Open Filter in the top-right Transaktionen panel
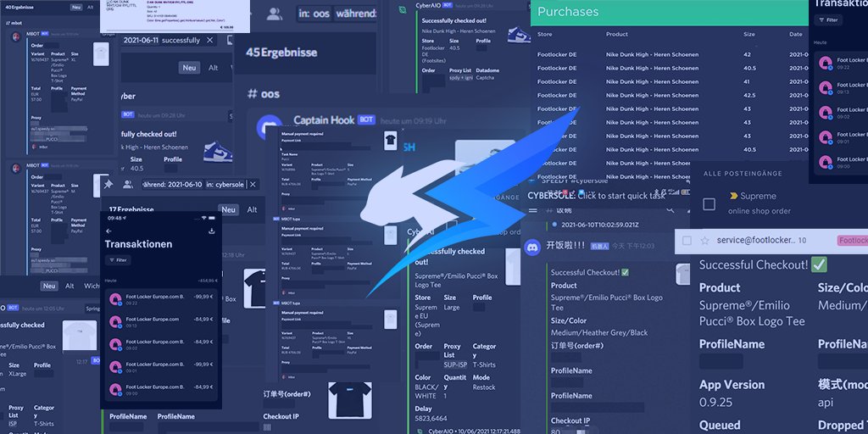 point(828,20)
